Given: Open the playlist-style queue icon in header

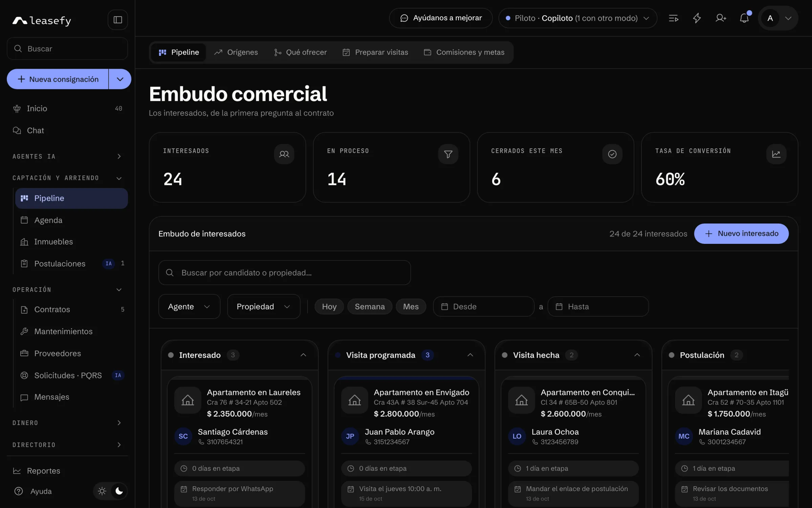Looking at the screenshot, I should tap(673, 18).
